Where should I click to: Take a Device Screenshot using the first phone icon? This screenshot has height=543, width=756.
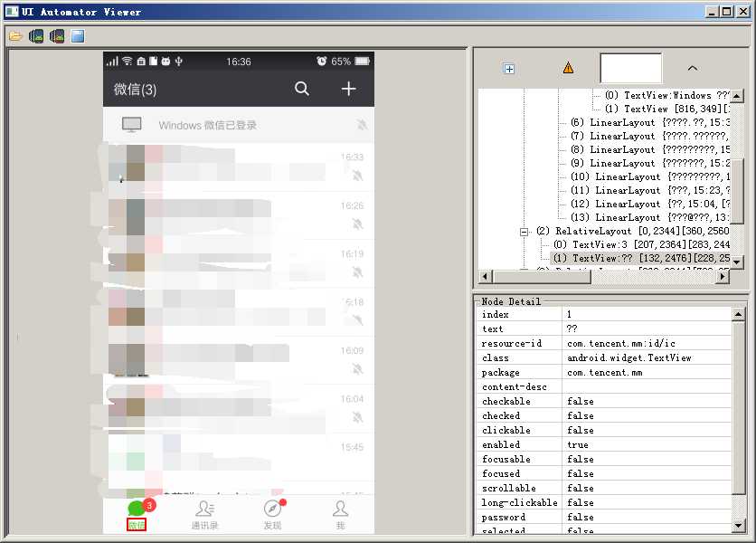36,36
